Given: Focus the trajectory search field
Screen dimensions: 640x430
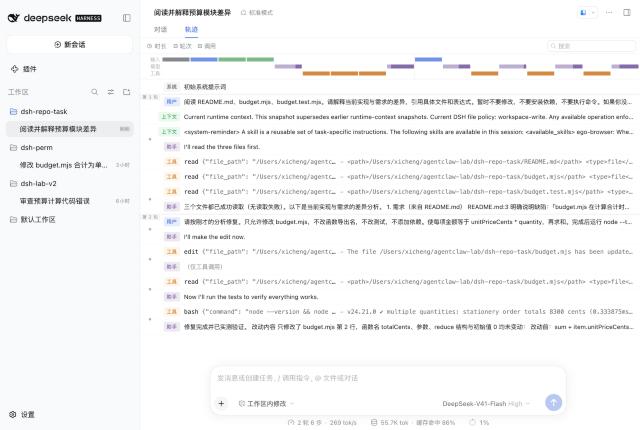Looking at the screenshot, I should coord(591,46).
